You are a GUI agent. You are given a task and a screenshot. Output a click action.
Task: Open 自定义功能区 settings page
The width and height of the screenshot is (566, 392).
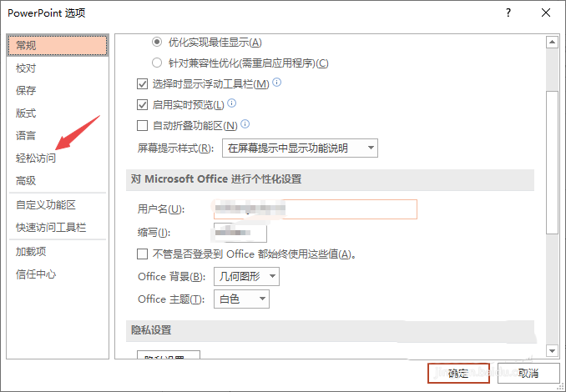coord(46,204)
